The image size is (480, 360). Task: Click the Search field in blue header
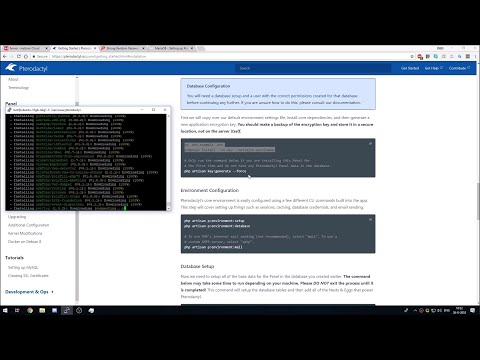313,68
